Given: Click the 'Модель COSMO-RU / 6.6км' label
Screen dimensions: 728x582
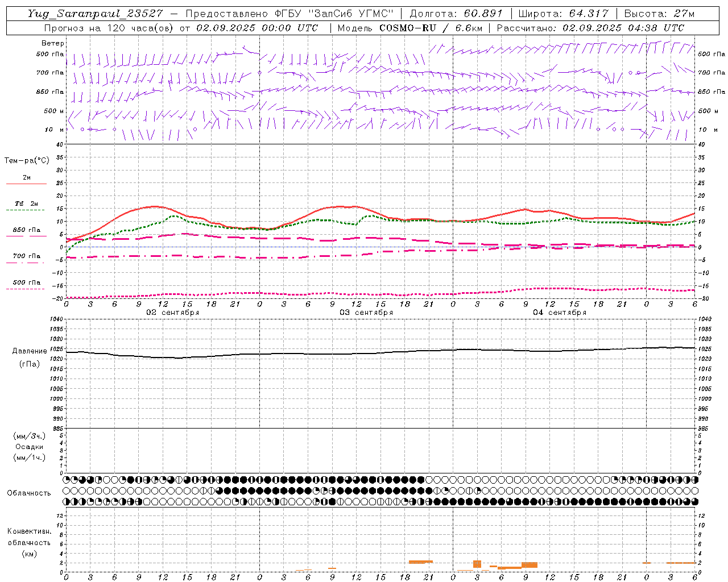Looking at the screenshot, I should click(x=409, y=28).
